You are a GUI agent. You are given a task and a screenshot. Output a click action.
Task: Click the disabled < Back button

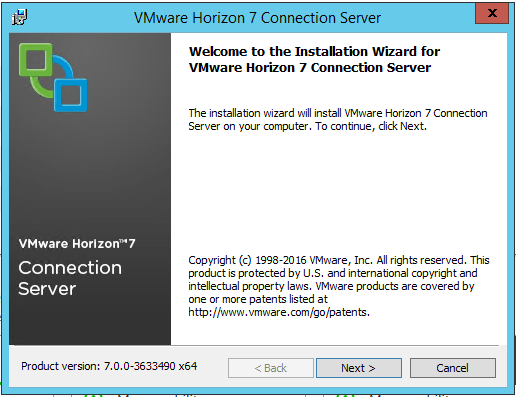click(x=271, y=368)
